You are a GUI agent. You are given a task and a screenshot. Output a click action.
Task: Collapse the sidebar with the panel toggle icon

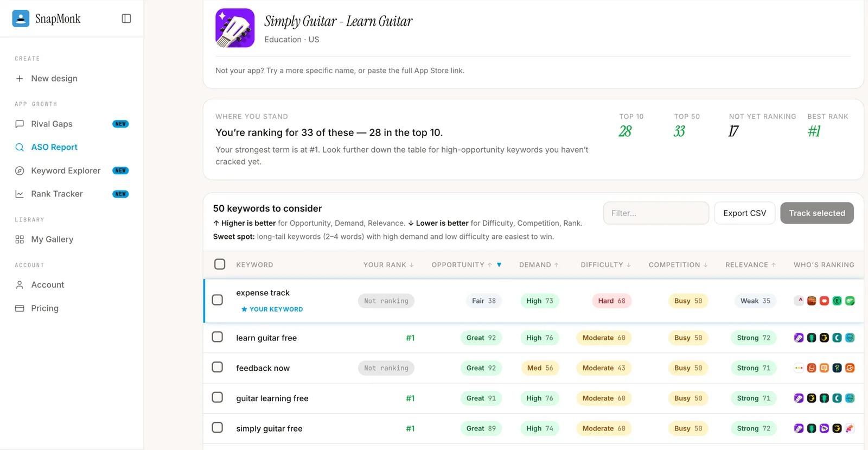[126, 18]
